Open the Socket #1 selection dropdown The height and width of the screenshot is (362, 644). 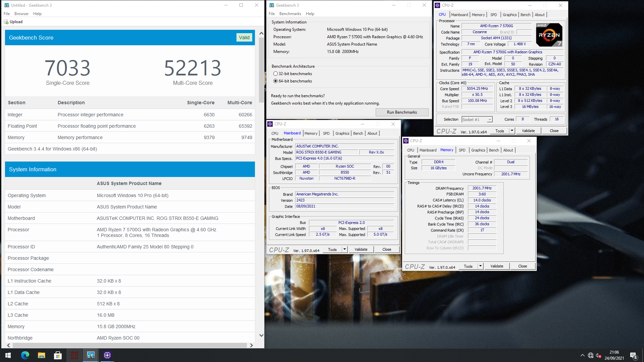477,120
